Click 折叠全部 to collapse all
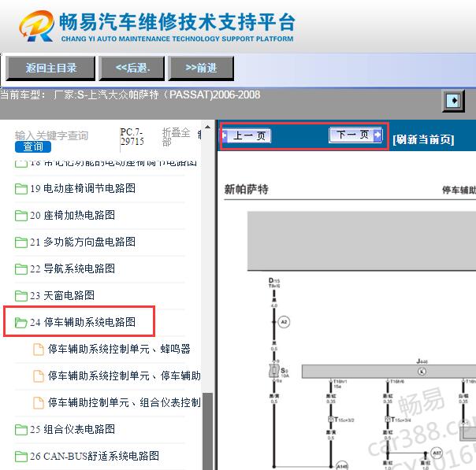Viewport: 476px width, 470px height. click(177, 137)
